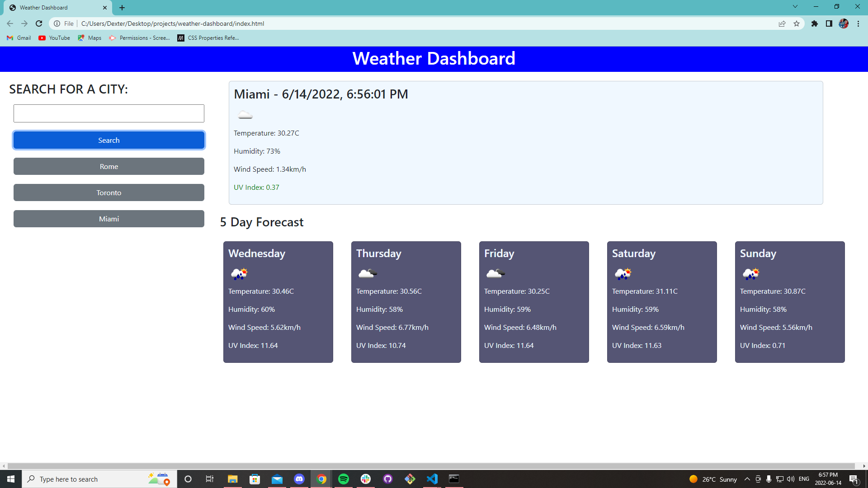Open a new browser tab
Screen dimensions: 868x488
pos(122,7)
